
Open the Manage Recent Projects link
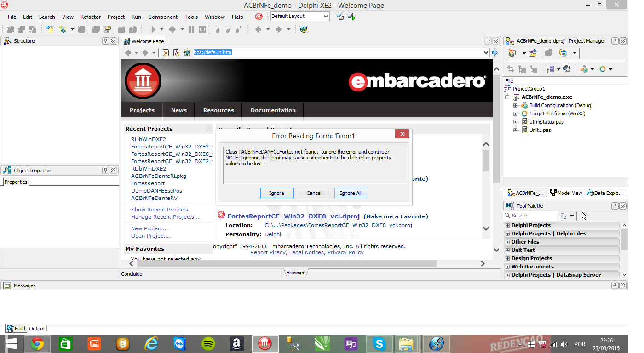[165, 217]
